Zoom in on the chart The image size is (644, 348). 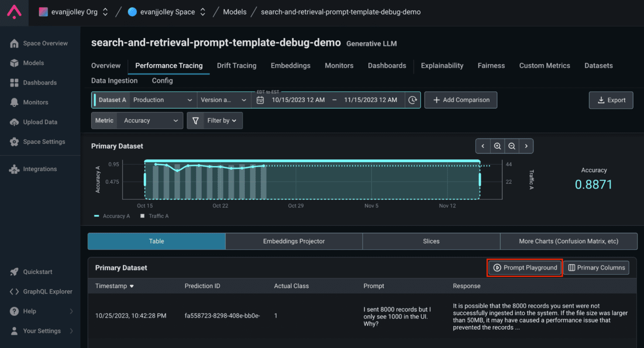pyautogui.click(x=497, y=146)
